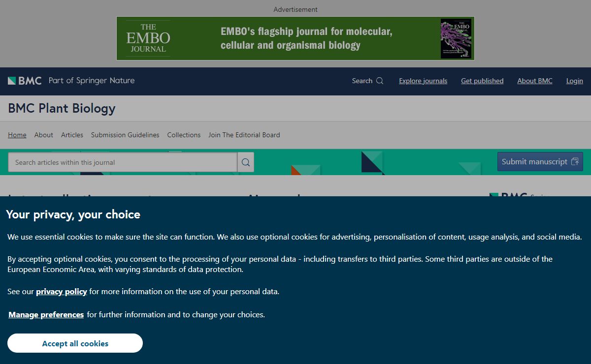Click the Login link
The image size is (591, 364).
[x=574, y=81]
